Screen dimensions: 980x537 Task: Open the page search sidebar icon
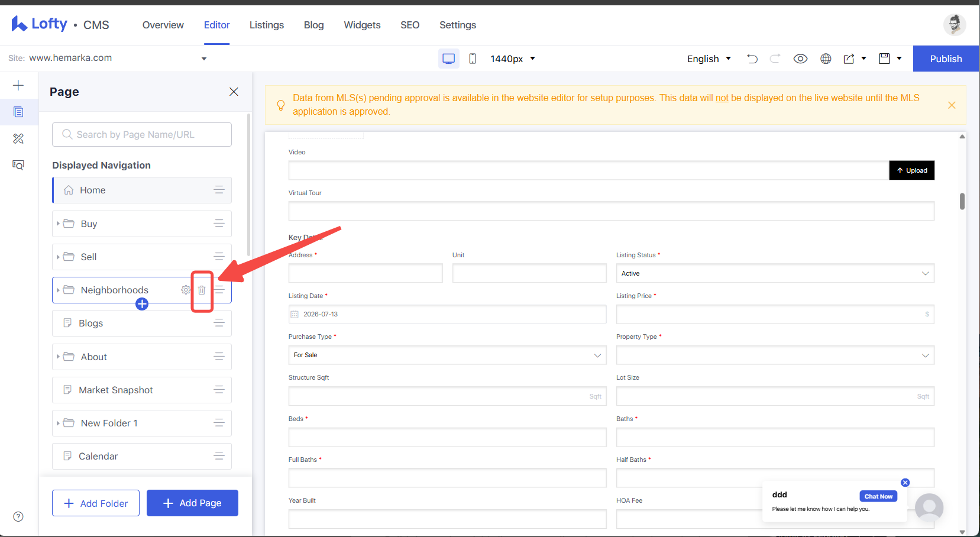coord(18,165)
